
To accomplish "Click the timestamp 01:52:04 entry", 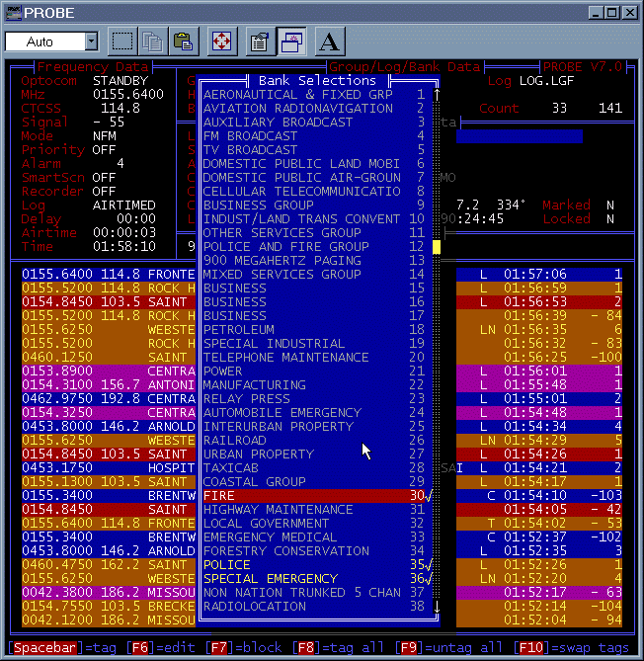I will tap(535, 620).
